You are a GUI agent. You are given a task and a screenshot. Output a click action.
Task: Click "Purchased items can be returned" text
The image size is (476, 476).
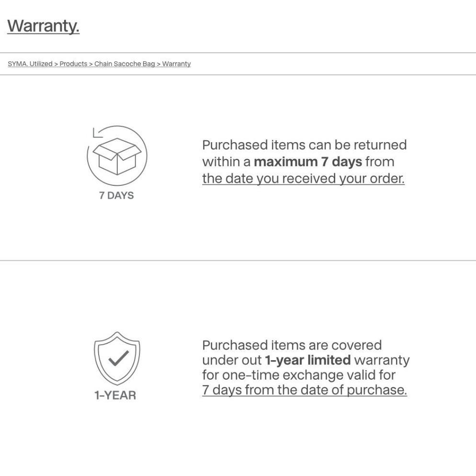304,145
